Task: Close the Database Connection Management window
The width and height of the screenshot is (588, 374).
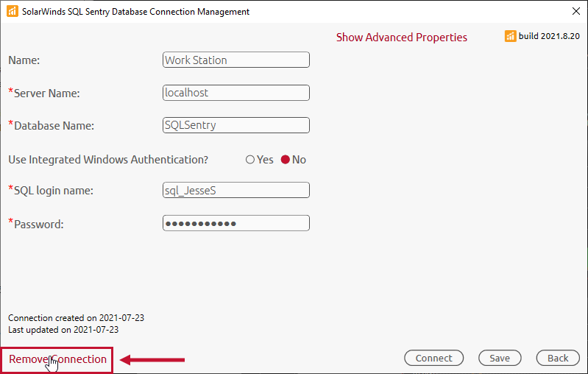Action: pyautogui.click(x=575, y=12)
